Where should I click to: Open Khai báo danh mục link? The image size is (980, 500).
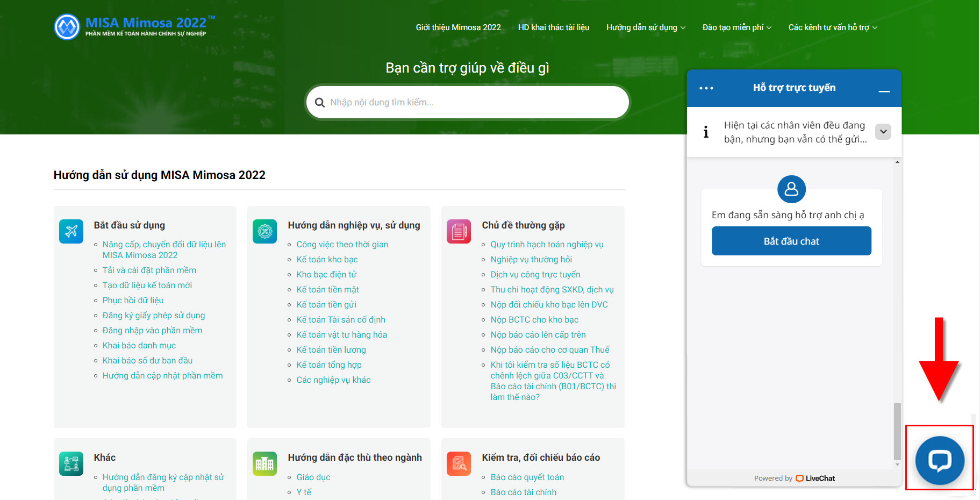click(x=139, y=345)
